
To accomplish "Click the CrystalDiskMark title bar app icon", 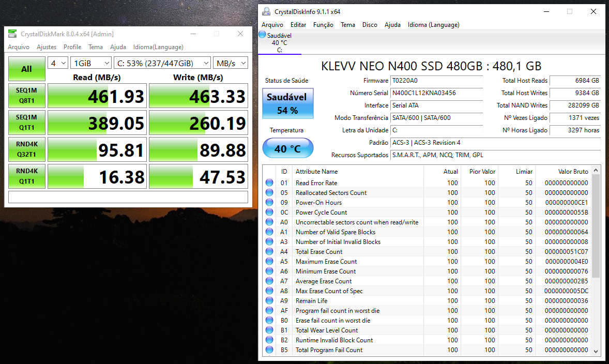I will [12, 34].
